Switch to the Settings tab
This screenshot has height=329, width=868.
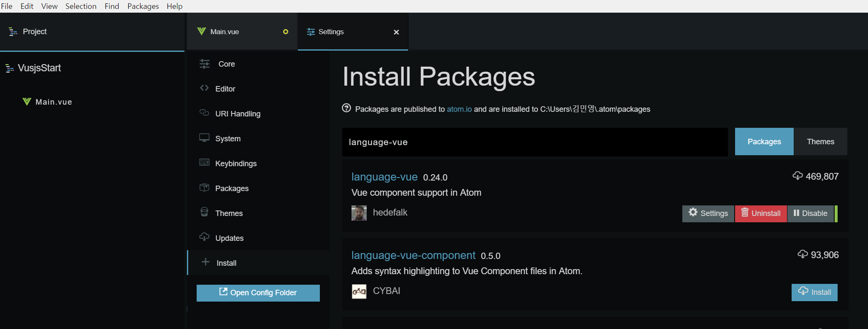click(353, 32)
